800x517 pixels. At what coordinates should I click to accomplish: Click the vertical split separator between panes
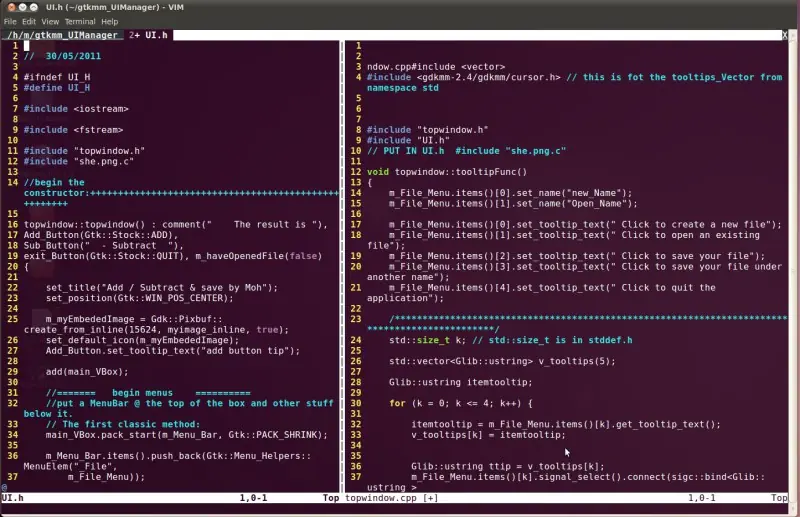tap(342, 266)
